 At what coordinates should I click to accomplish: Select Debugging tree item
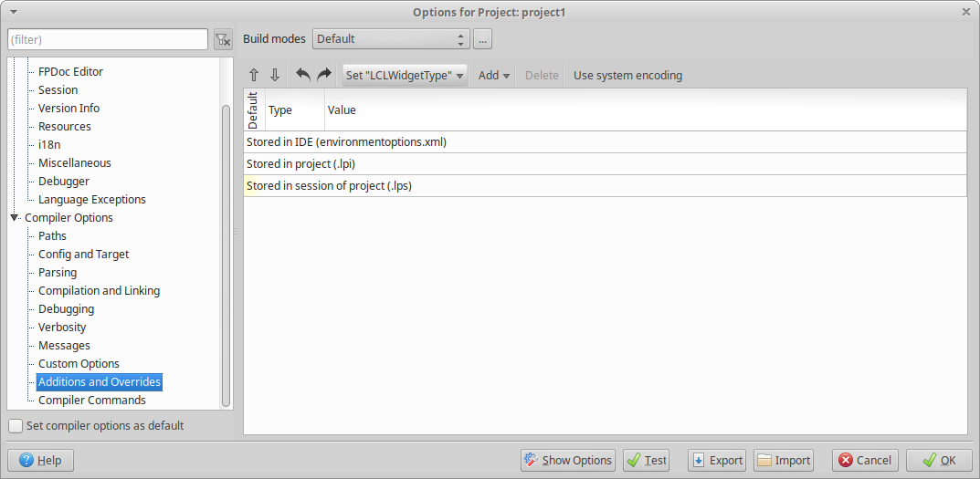click(x=67, y=308)
